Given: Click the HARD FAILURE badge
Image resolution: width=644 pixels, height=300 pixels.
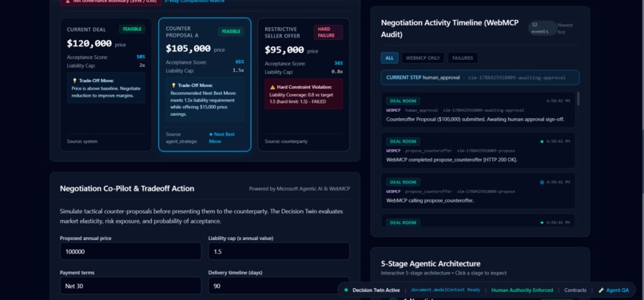Looking at the screenshot, I should [328, 33].
